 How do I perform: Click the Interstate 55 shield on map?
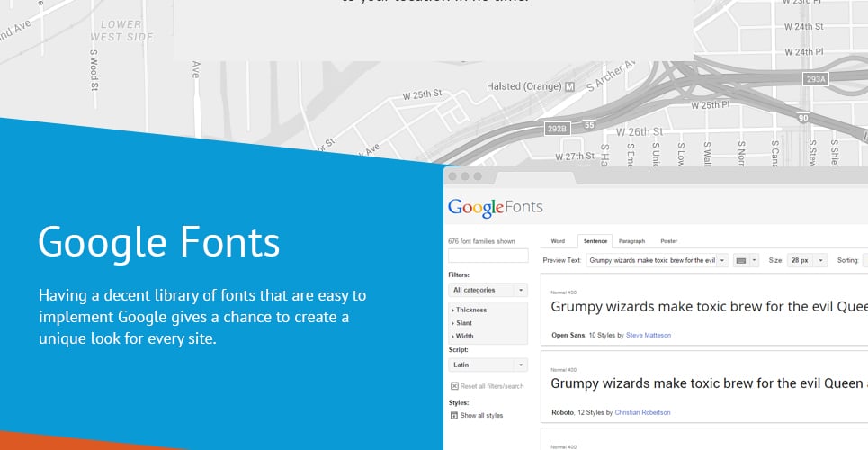pos(589,125)
